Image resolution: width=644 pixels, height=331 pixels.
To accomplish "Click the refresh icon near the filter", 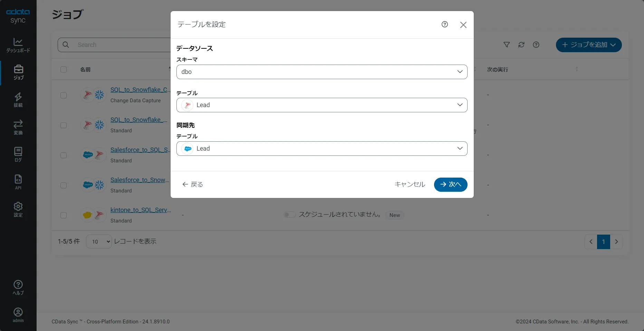I will tap(521, 45).
